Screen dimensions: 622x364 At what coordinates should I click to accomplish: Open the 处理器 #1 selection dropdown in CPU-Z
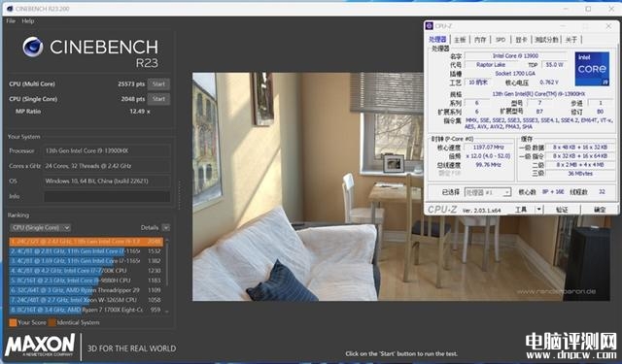point(488,192)
